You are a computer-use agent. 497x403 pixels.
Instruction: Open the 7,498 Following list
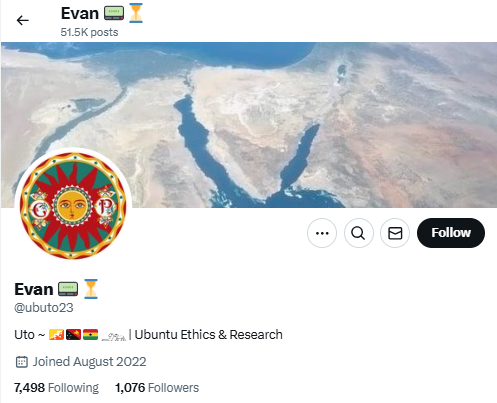click(x=56, y=388)
